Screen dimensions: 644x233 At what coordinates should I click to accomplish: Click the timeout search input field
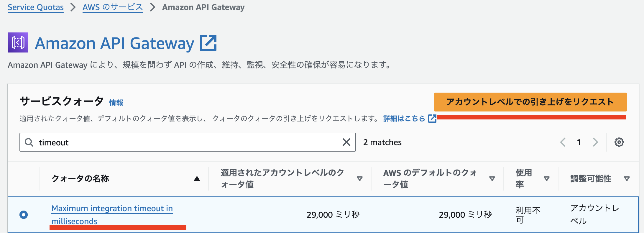point(189,142)
